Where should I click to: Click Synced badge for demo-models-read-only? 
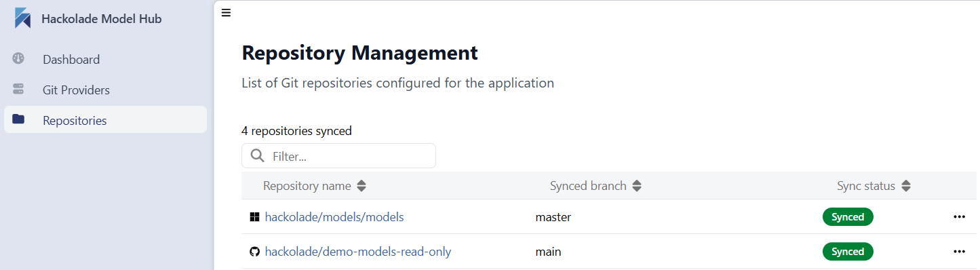[848, 252]
